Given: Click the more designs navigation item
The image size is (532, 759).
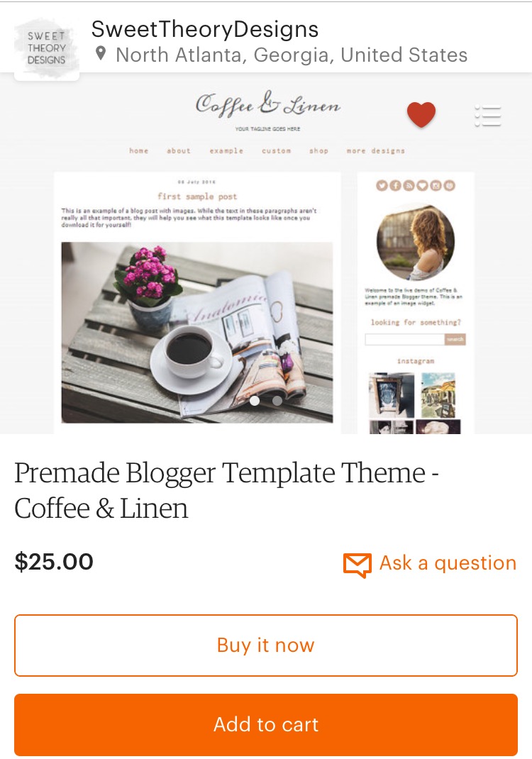Looking at the screenshot, I should click(375, 150).
